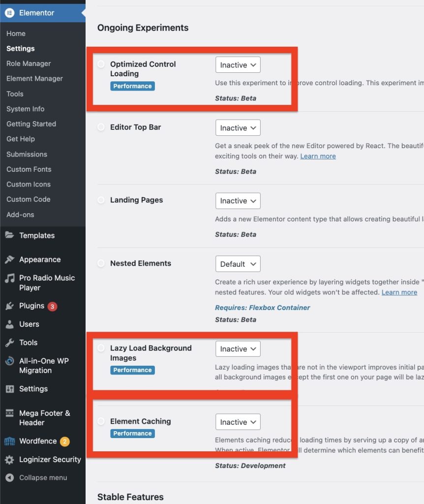Follow the Editor Top Bar Learn more link
The width and height of the screenshot is (424, 504).
[318, 156]
